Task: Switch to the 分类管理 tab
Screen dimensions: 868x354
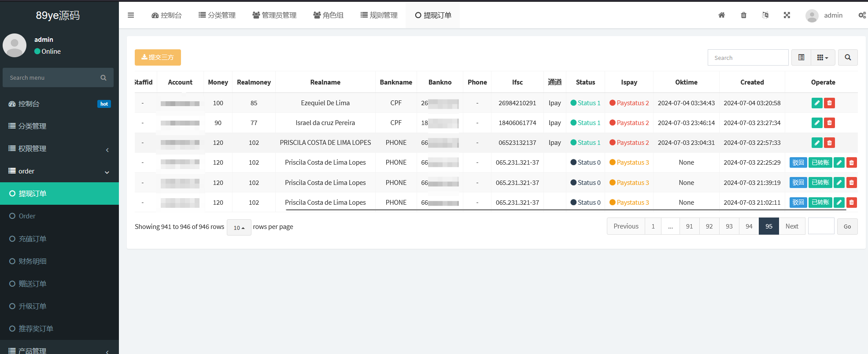Action: coord(217,15)
